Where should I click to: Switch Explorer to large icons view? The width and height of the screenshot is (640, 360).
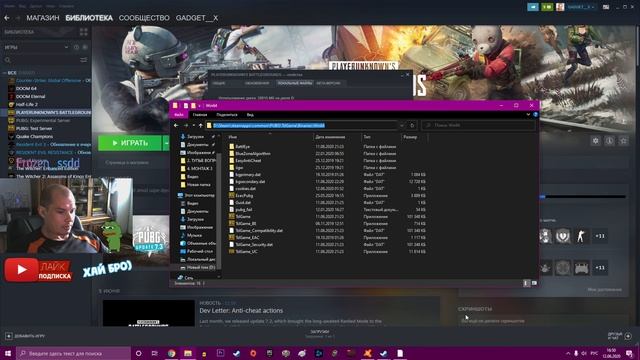534,283
